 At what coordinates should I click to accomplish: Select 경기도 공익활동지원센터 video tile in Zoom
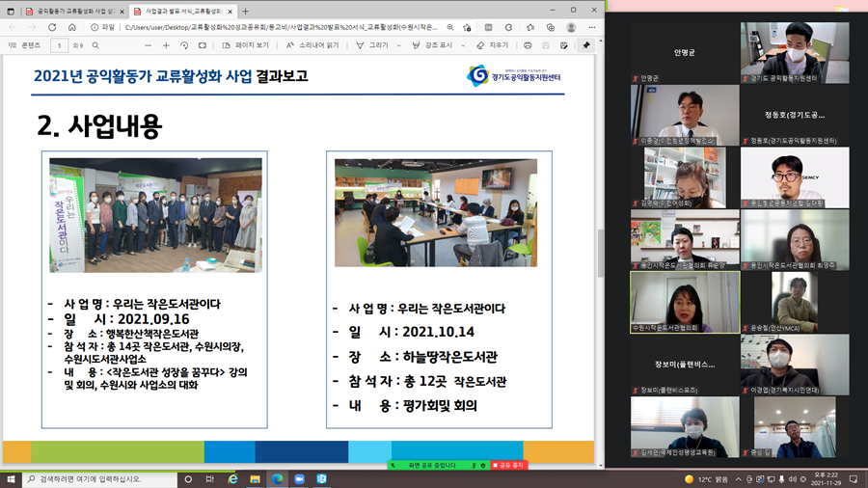point(795,53)
